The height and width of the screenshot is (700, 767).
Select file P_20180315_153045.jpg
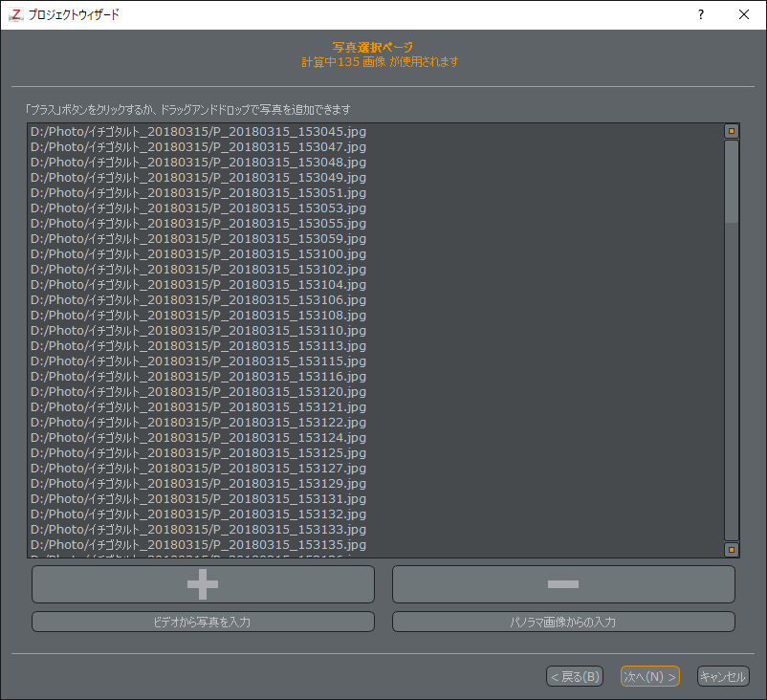376,132
